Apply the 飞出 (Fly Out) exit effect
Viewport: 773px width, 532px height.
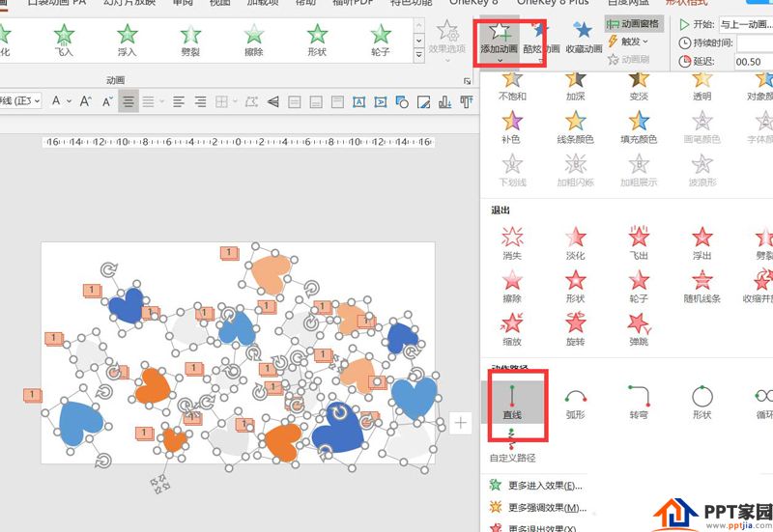coord(639,241)
